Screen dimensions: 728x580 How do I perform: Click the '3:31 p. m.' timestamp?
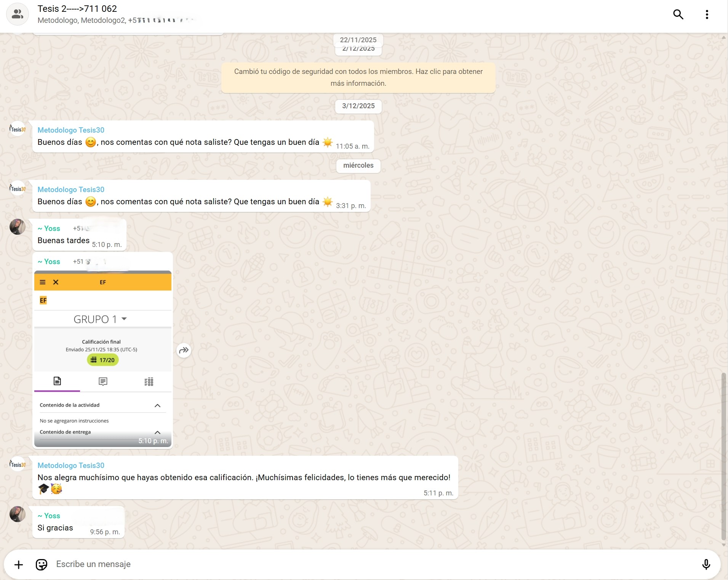click(351, 206)
